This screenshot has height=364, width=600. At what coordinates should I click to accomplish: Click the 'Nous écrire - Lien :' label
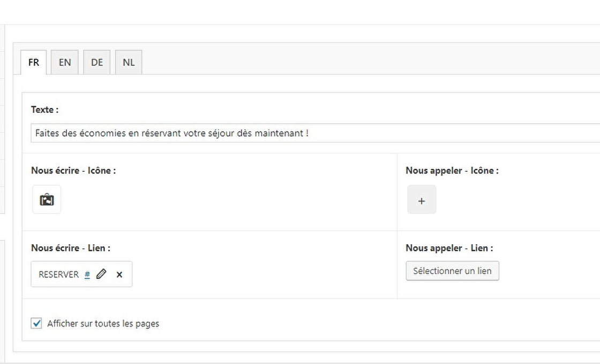71,248
